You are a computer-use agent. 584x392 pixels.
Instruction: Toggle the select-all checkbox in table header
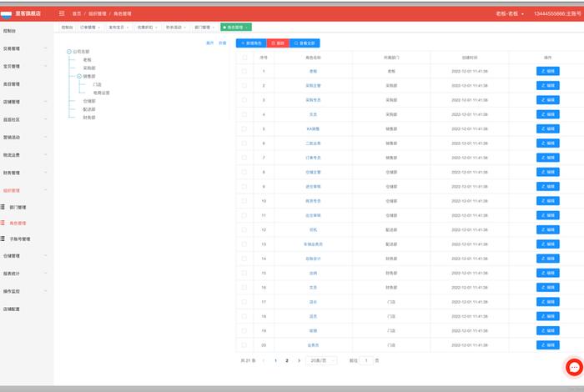pyautogui.click(x=244, y=58)
